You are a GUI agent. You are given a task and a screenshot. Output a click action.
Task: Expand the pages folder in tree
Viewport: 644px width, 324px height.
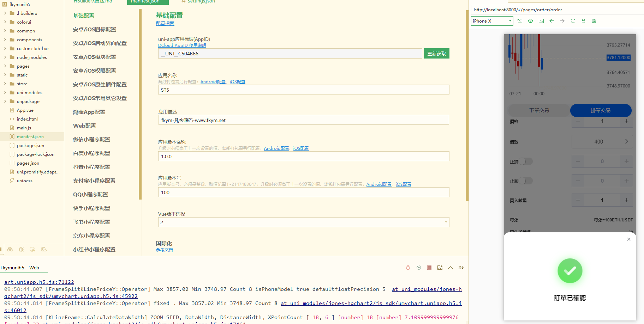[5, 66]
